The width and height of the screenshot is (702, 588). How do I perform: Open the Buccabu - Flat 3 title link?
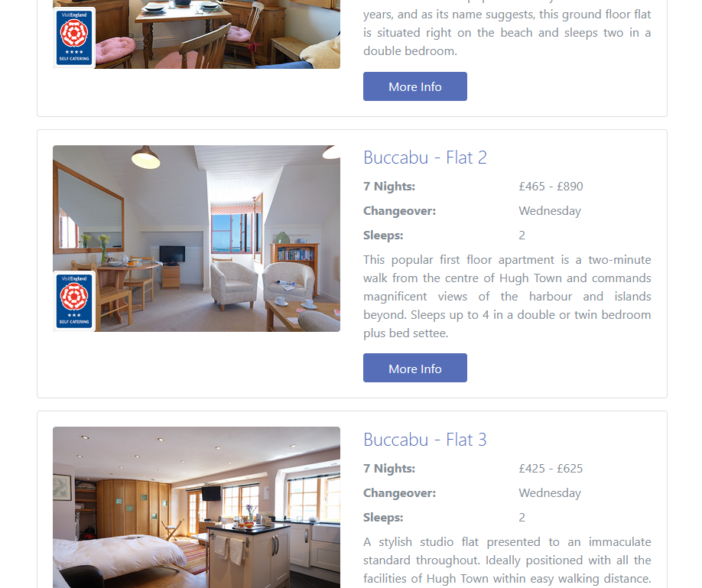click(425, 440)
